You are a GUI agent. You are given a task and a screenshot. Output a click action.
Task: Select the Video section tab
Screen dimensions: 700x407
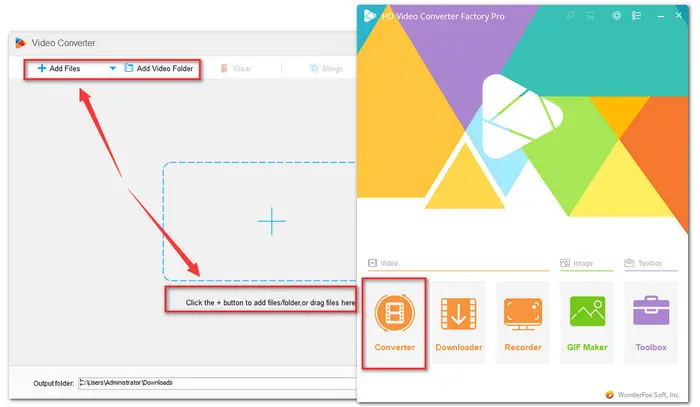point(383,263)
